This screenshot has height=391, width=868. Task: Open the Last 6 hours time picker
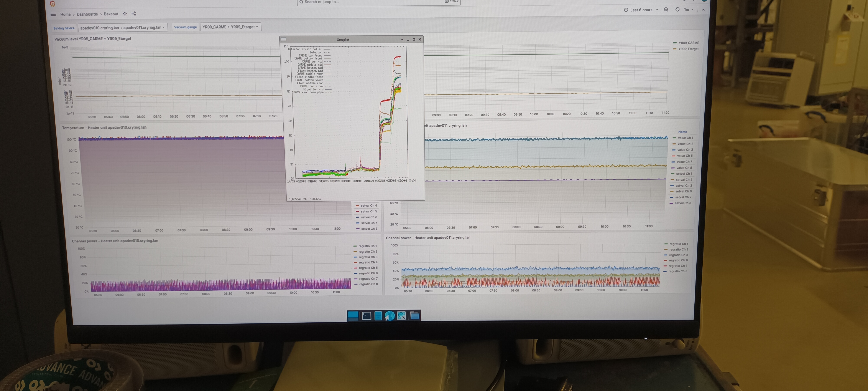(x=641, y=10)
